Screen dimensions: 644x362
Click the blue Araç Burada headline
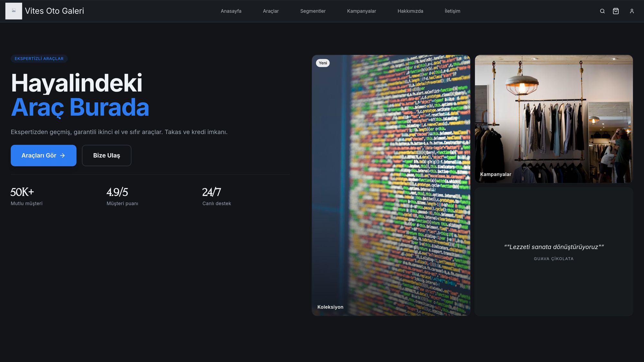(80, 107)
